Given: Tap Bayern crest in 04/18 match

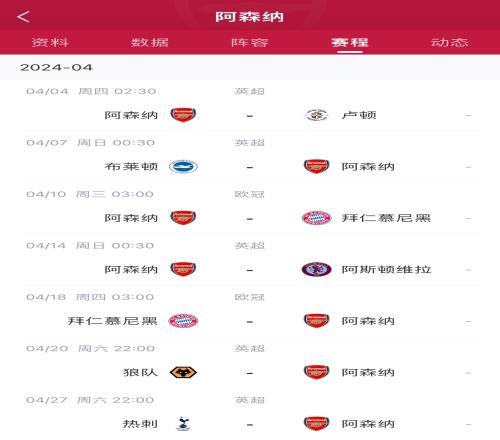Looking at the screenshot, I should [x=183, y=321].
